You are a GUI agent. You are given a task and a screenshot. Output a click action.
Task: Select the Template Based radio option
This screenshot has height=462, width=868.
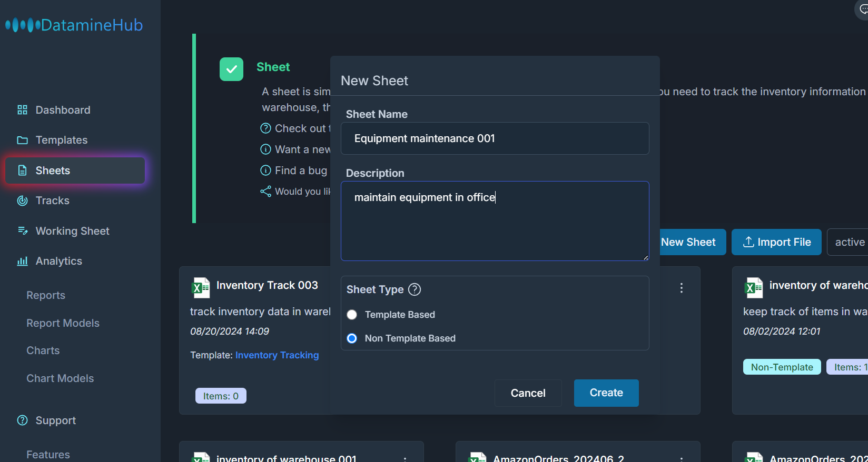[x=352, y=315]
